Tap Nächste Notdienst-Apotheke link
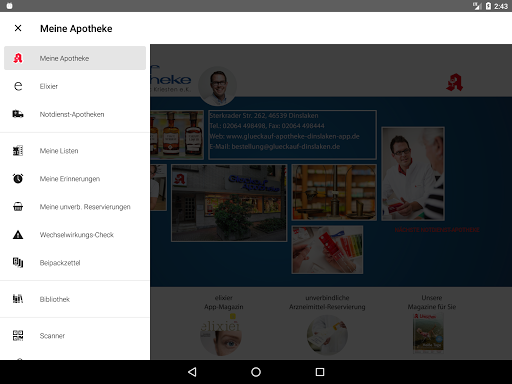 437,230
